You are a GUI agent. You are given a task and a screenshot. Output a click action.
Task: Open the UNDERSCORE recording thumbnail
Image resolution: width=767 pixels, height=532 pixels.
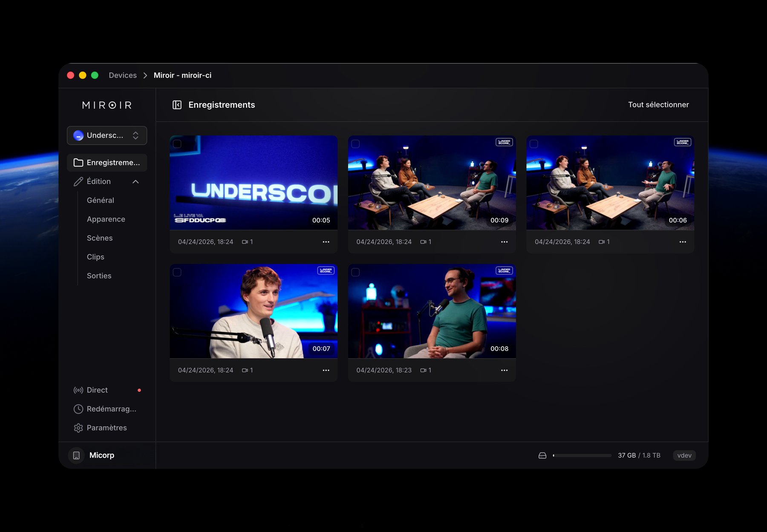click(254, 182)
